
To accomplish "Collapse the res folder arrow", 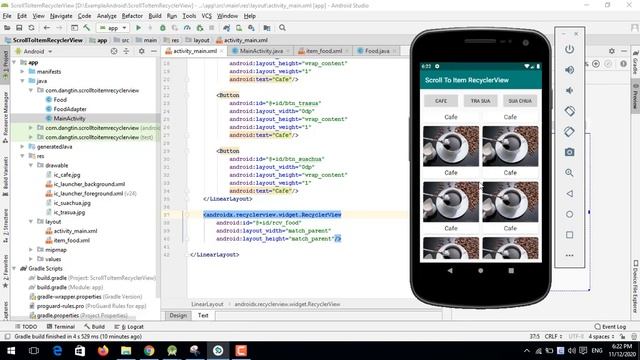I will click(22, 156).
